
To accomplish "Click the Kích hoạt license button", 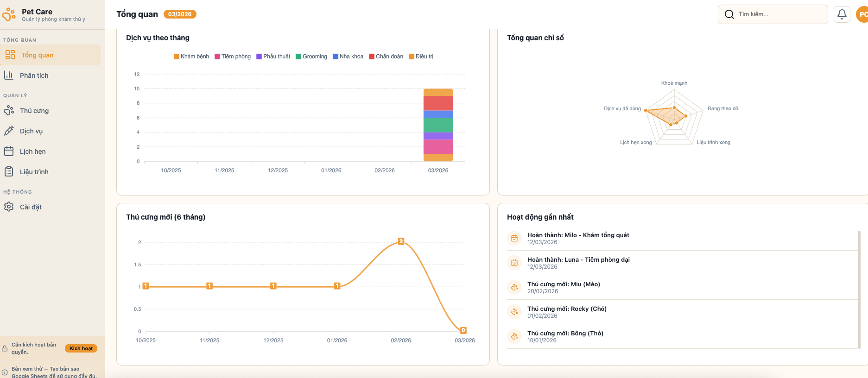I will point(81,348).
